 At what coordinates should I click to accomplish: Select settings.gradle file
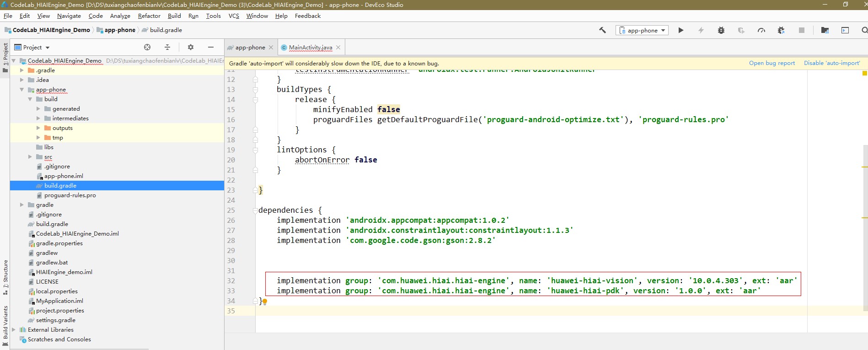pos(56,320)
